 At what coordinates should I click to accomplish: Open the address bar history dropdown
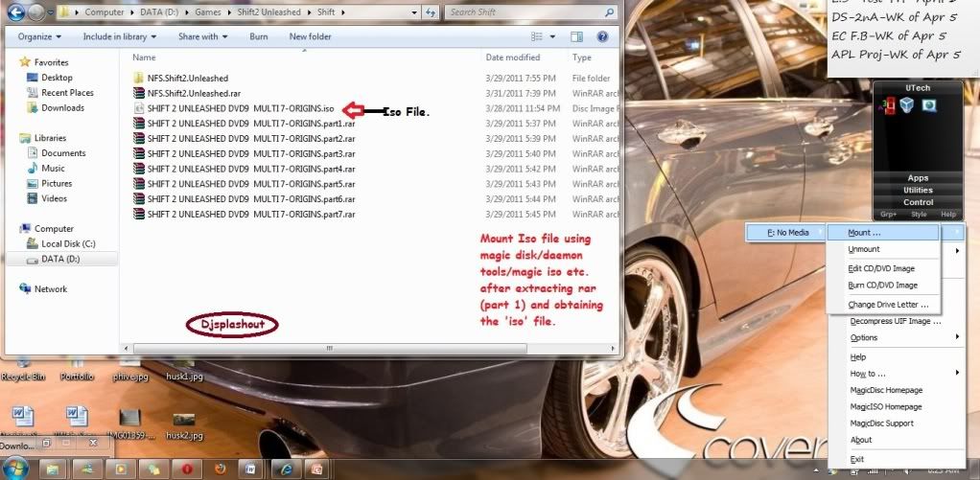[415, 11]
